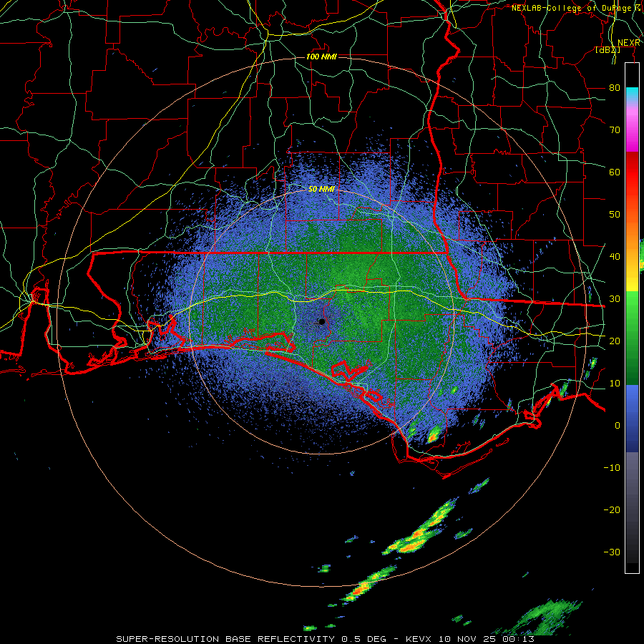The image size is (644, 644).
Task: Click the 80 value on the dBZ scale
Action: tap(615, 87)
